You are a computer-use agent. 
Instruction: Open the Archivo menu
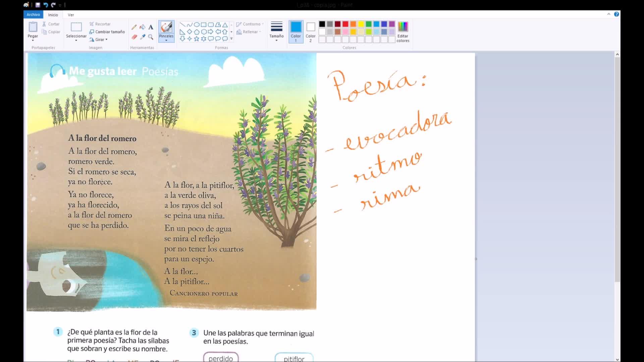[33, 14]
